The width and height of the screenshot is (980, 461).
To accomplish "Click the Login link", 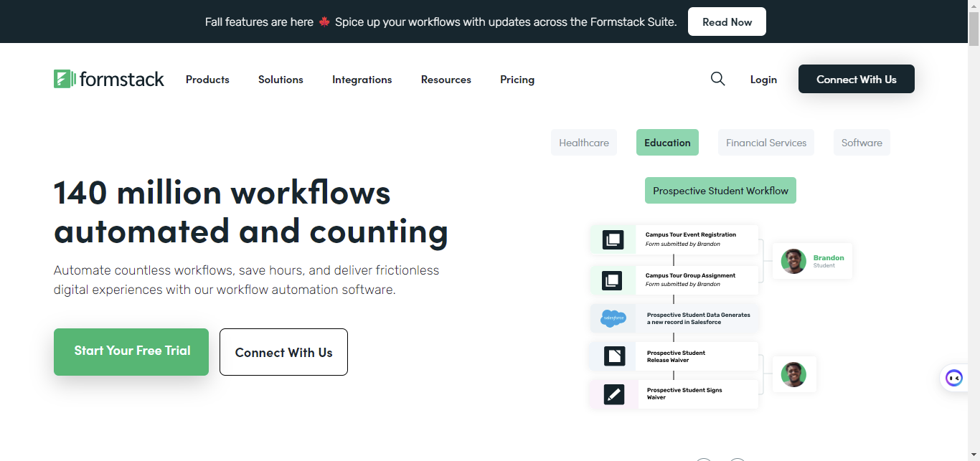I will point(763,80).
